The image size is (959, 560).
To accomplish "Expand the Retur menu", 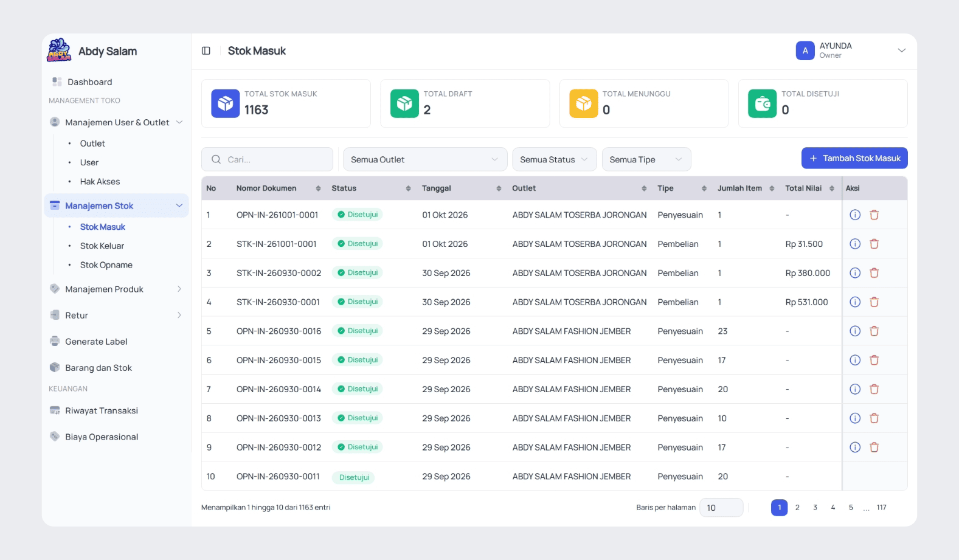I will coord(117,316).
